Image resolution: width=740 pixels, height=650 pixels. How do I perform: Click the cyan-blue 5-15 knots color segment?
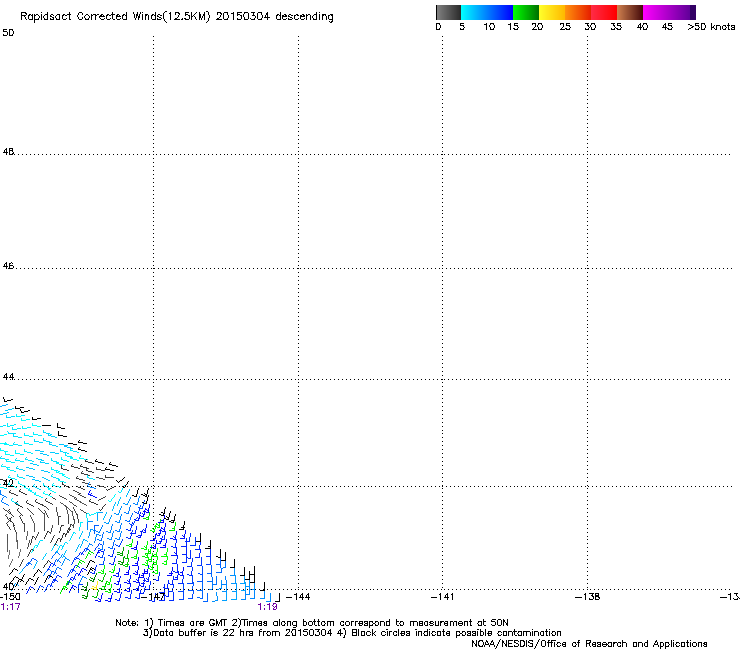(x=487, y=12)
